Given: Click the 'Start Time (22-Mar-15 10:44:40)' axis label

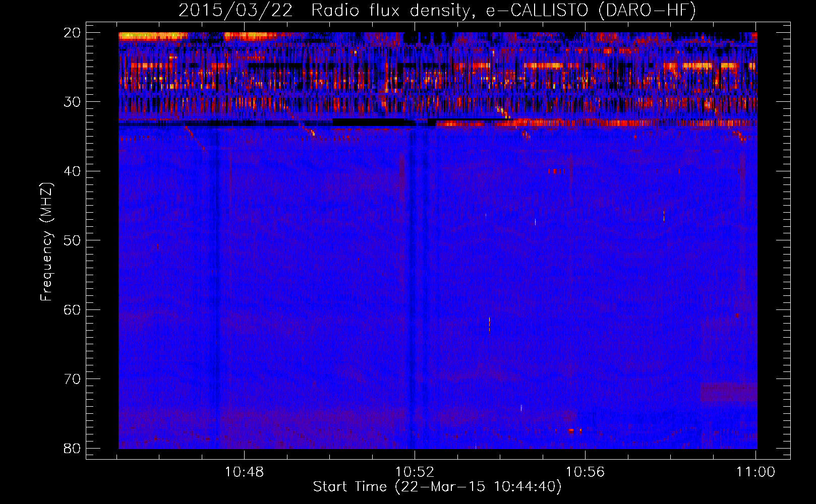Looking at the screenshot, I should coord(437,487).
